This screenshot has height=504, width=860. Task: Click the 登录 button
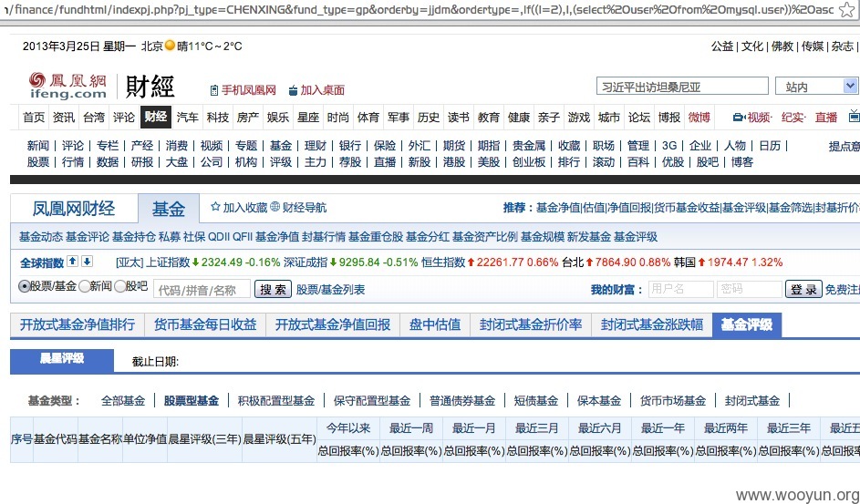coord(803,289)
